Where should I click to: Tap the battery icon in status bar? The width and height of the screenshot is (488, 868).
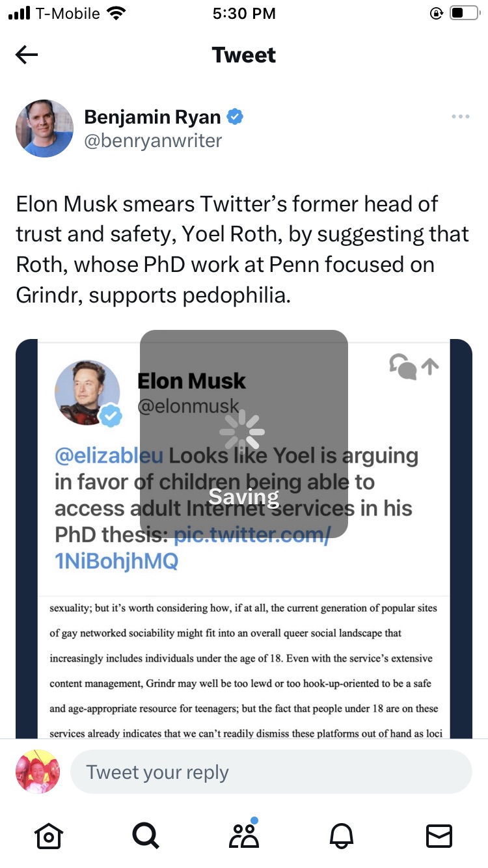click(x=464, y=13)
